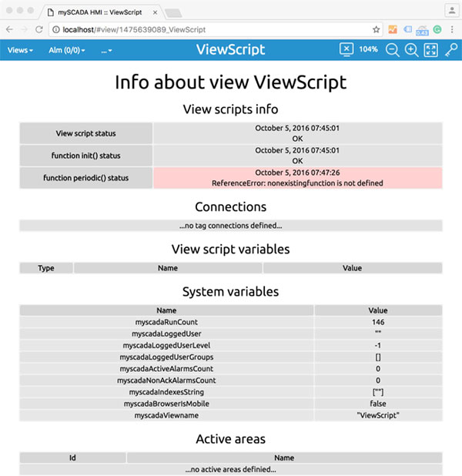Image resolution: width=462 pixels, height=476 pixels.
Task: Click the green circular extension icon
Action: pyautogui.click(x=437, y=29)
